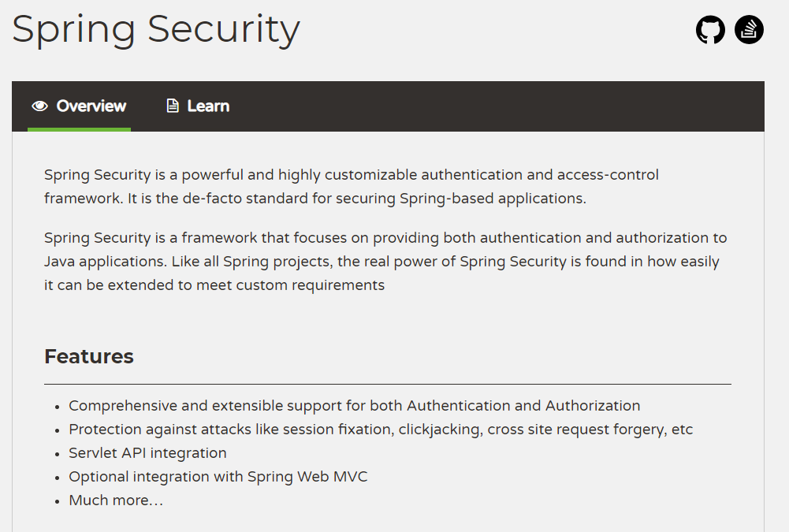
Task: Open the Spring Security GitHub repository icon
Action: 710,31
